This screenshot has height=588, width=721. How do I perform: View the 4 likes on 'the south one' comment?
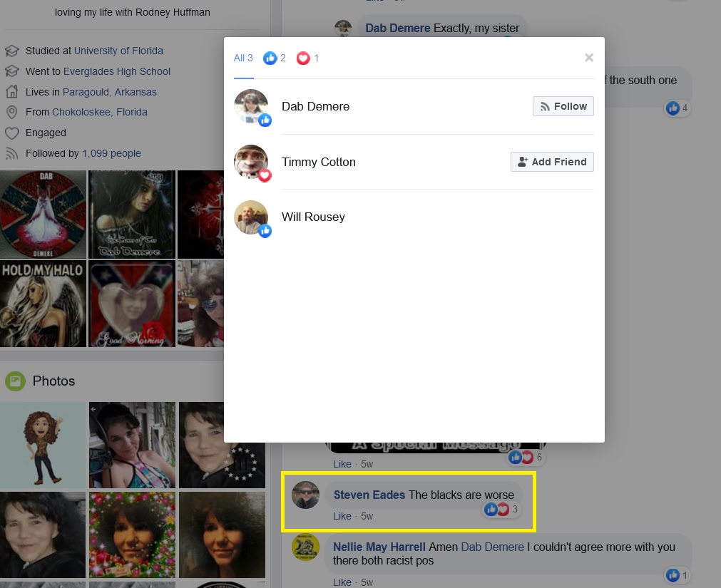pyautogui.click(x=677, y=108)
